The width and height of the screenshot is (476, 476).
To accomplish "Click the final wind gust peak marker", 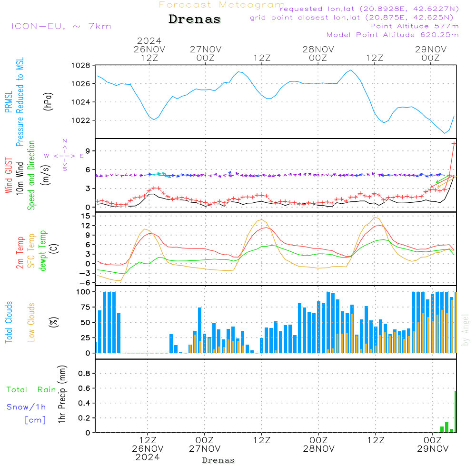I will [454, 144].
